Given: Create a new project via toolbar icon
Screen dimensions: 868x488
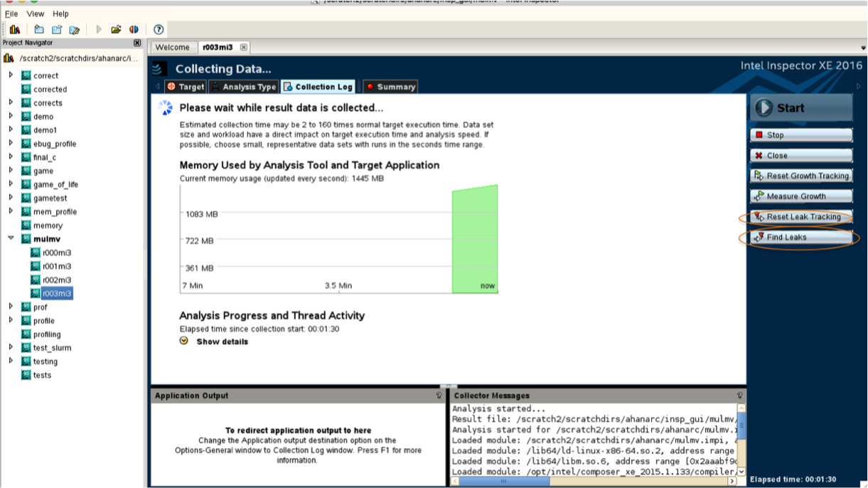Looking at the screenshot, I should [x=38, y=29].
